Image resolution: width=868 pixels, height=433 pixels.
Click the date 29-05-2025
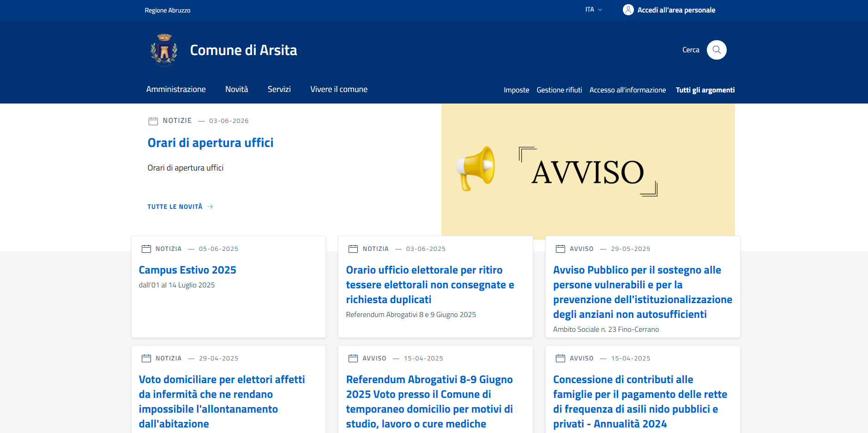(x=630, y=249)
